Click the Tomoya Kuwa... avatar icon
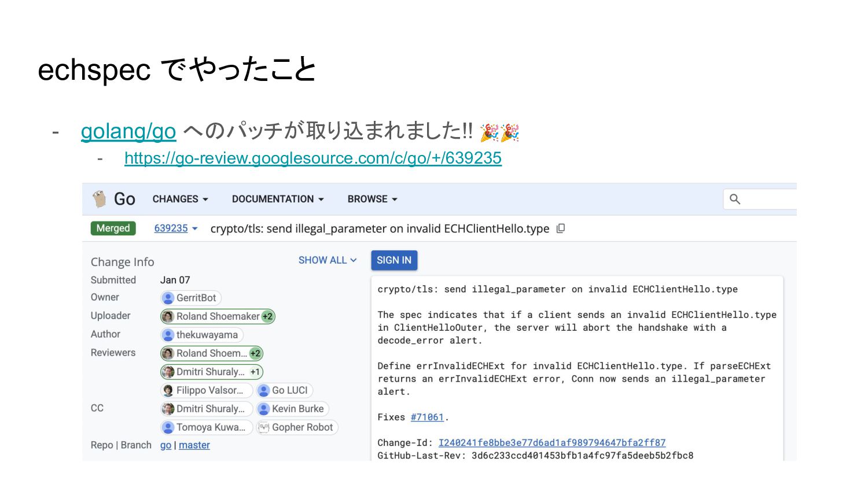Viewport: 868px width, 488px height. point(168,427)
